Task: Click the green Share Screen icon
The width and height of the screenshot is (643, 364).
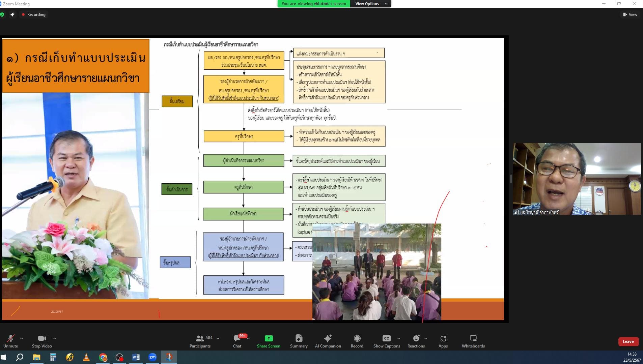Action: (269, 338)
